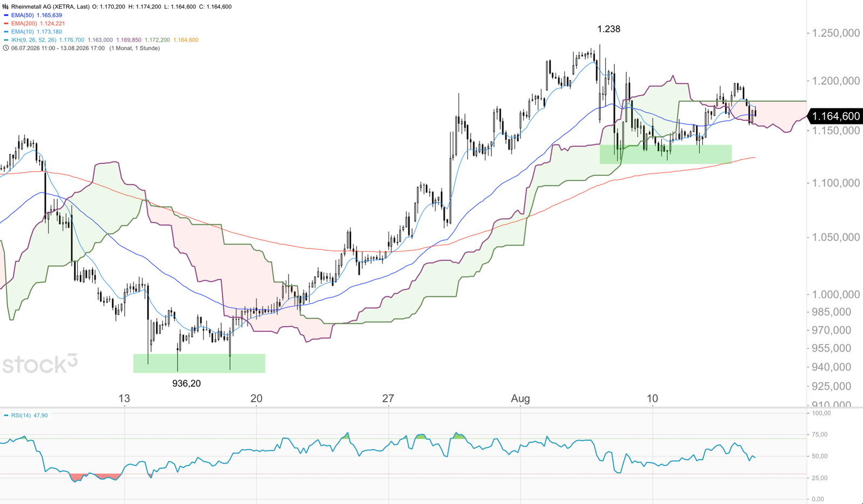The width and height of the screenshot is (863, 504).
Task: Click the 1.238 high annotation label
Action: [609, 29]
